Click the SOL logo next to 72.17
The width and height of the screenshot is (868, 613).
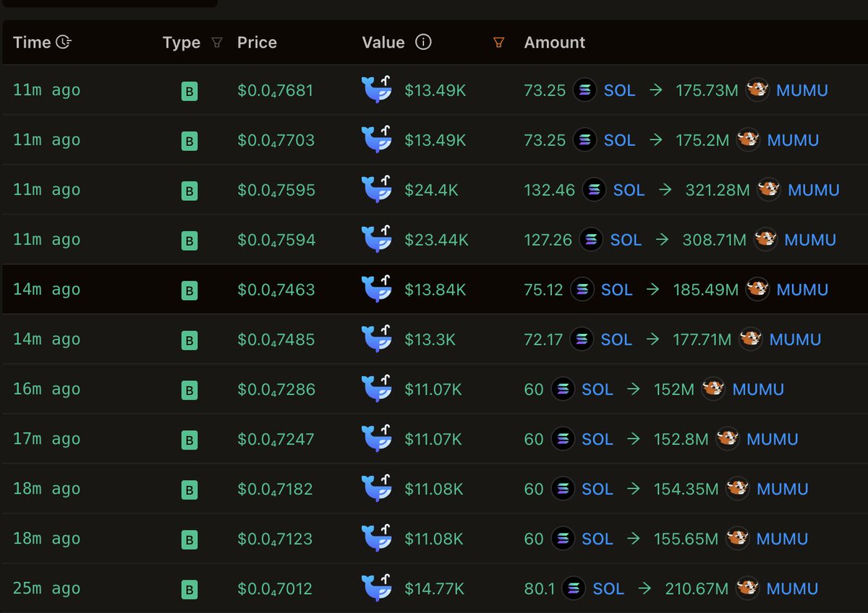pyautogui.click(x=582, y=339)
